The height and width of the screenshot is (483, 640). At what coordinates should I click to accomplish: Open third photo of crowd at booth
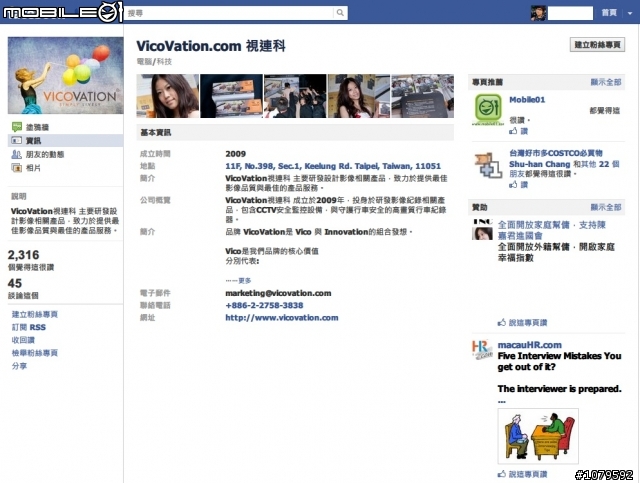[295, 96]
